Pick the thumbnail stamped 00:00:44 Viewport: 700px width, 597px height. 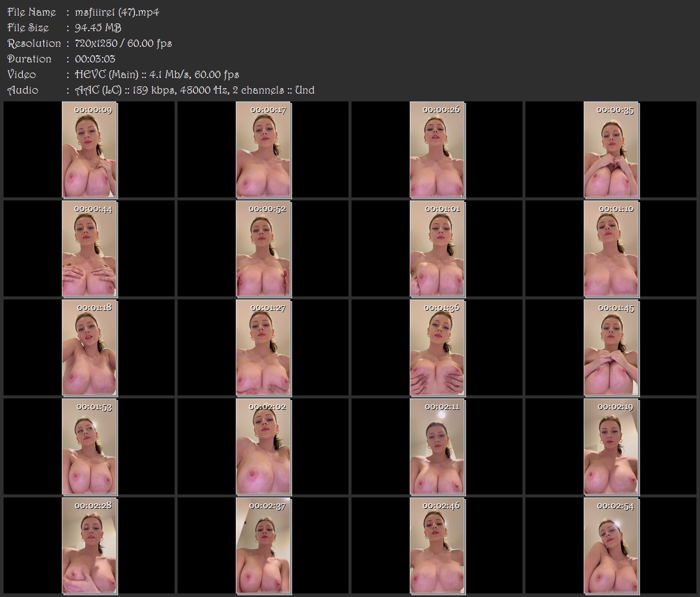pyautogui.click(x=89, y=249)
